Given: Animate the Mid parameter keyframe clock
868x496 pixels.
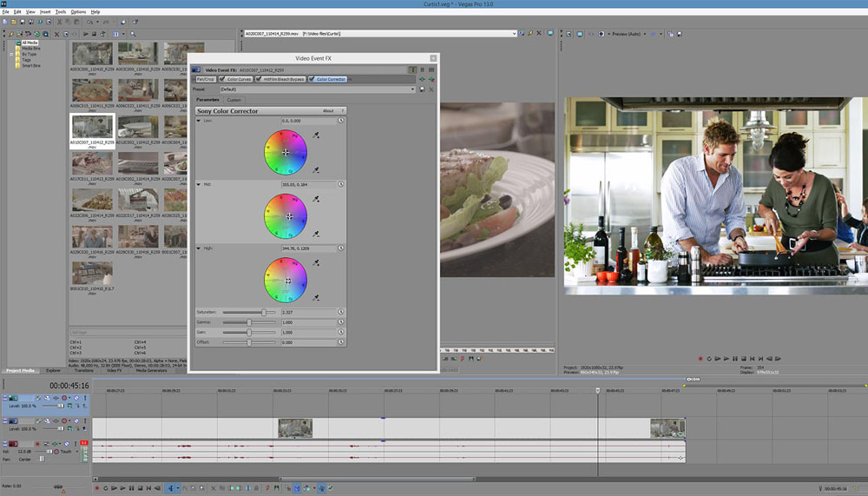Looking at the screenshot, I should click(x=341, y=184).
